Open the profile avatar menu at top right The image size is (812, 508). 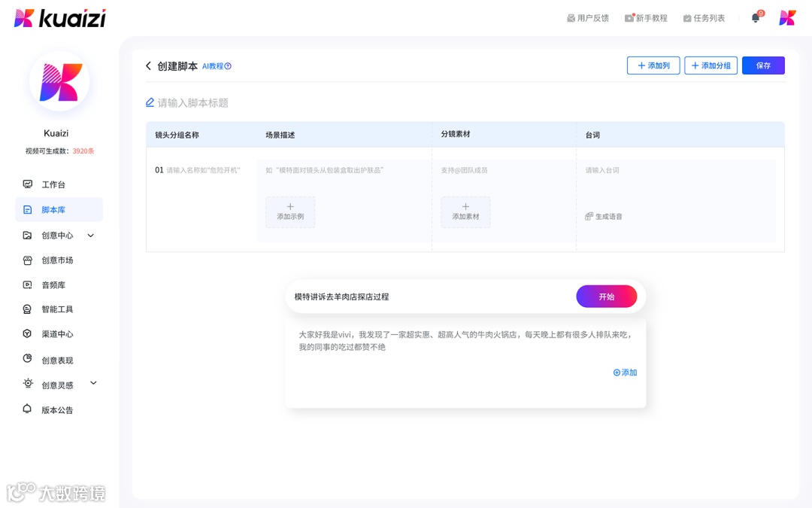[x=786, y=17]
